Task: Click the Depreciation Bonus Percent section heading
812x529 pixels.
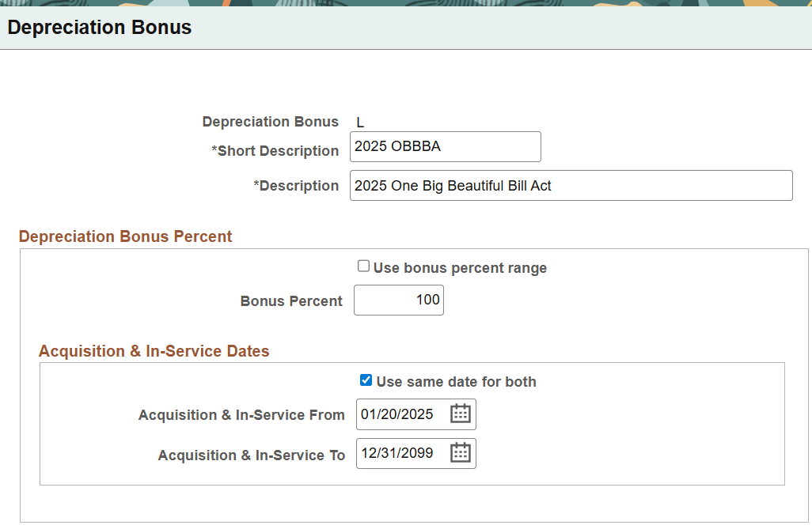Action: click(x=126, y=236)
